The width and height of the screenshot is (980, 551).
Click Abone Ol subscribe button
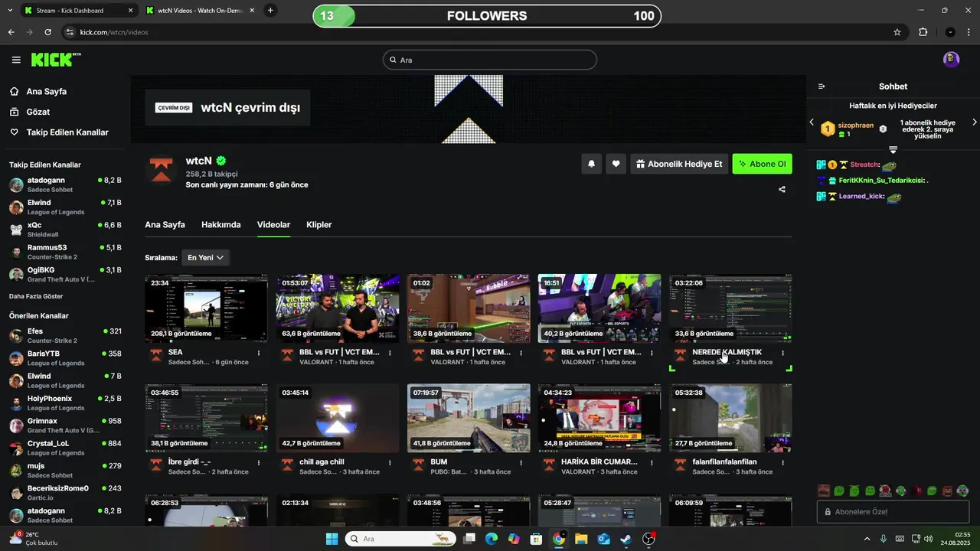762,164
